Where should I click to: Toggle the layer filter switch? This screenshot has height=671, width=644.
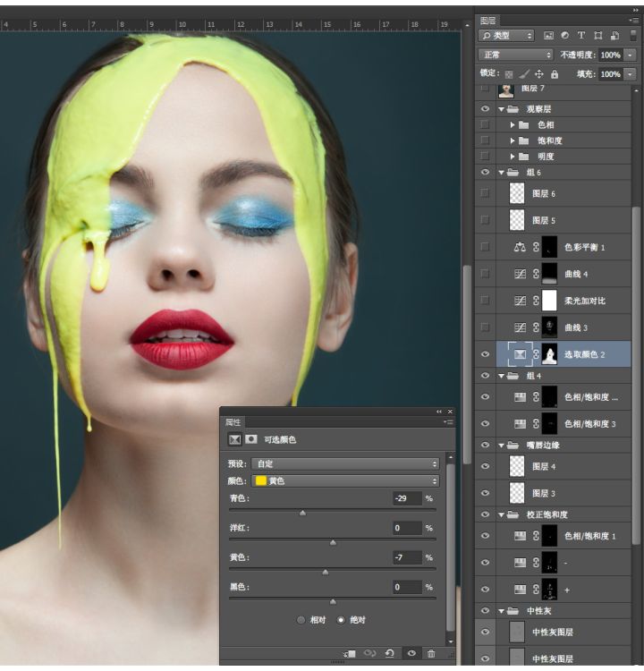pos(633,36)
